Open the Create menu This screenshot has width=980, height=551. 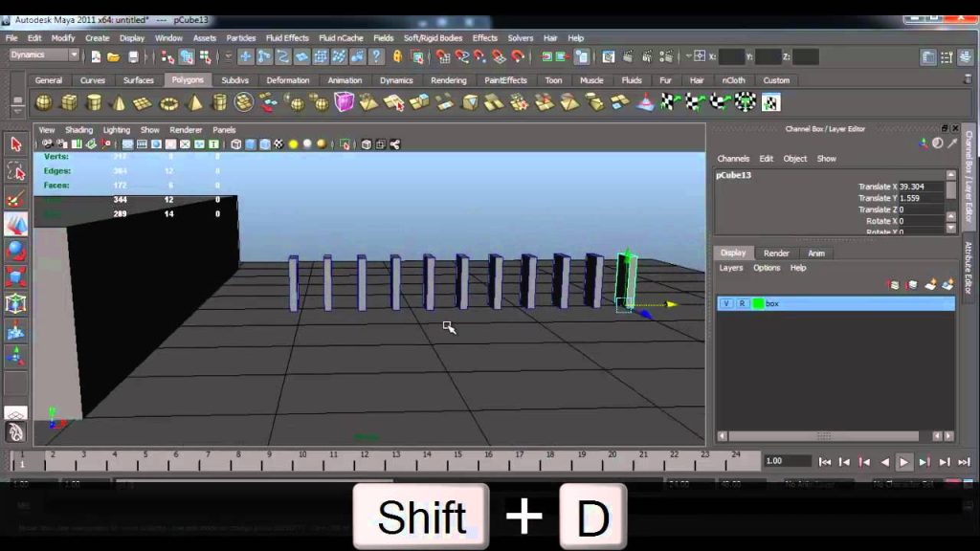coord(97,38)
